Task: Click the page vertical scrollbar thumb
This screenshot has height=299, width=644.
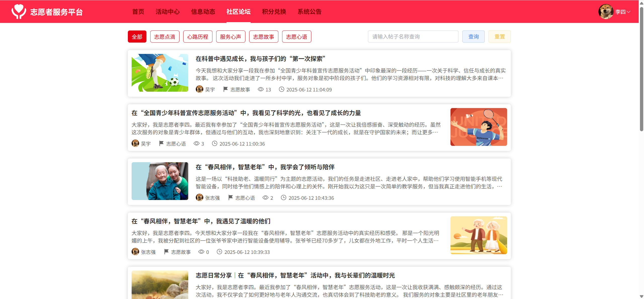Action: coord(641,68)
